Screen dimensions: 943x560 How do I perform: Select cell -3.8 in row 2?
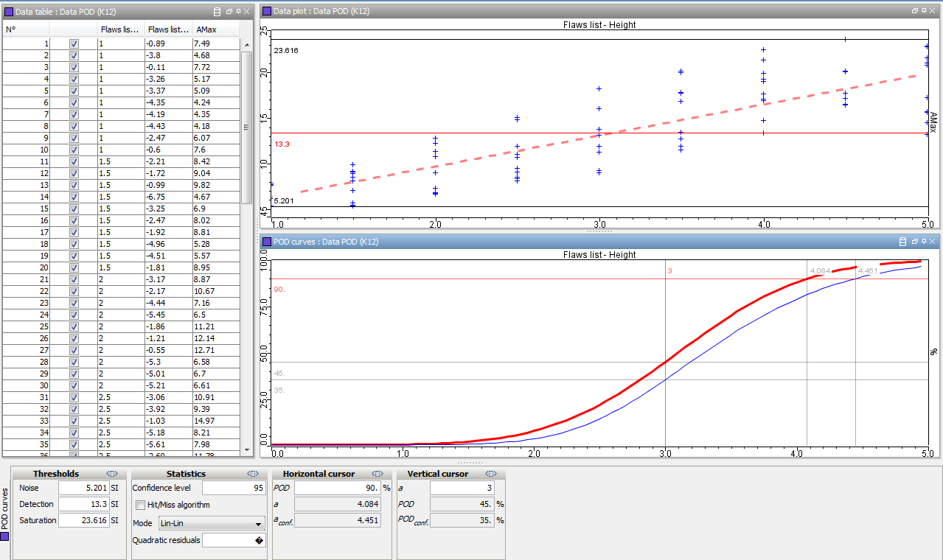167,55
